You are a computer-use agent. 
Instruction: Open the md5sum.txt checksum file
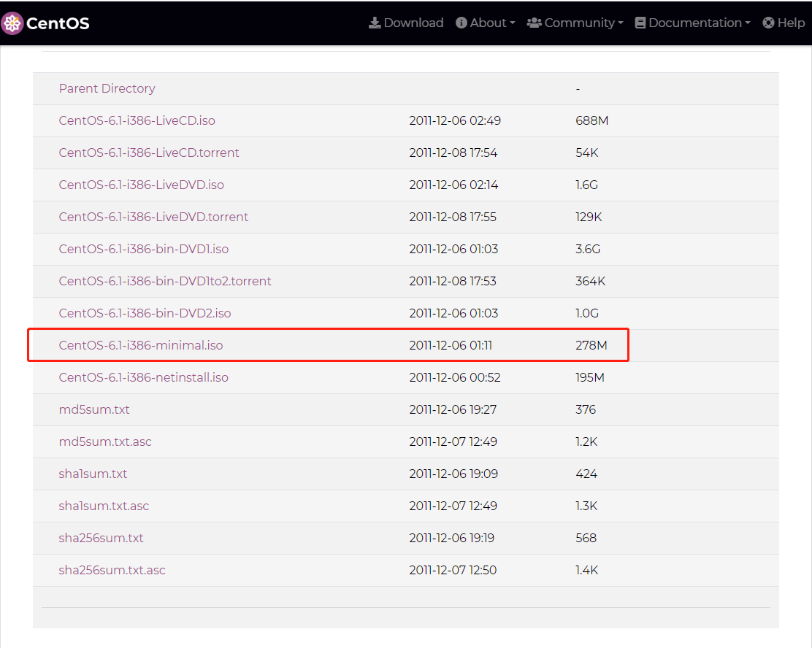click(x=94, y=409)
